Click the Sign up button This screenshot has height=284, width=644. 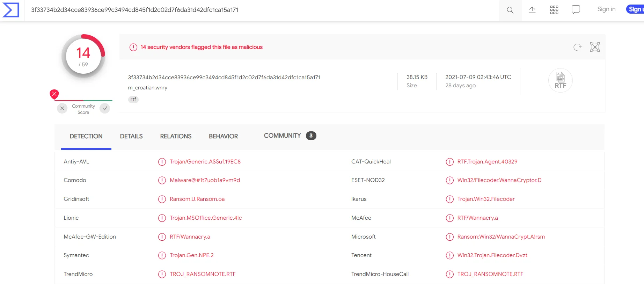635,9
